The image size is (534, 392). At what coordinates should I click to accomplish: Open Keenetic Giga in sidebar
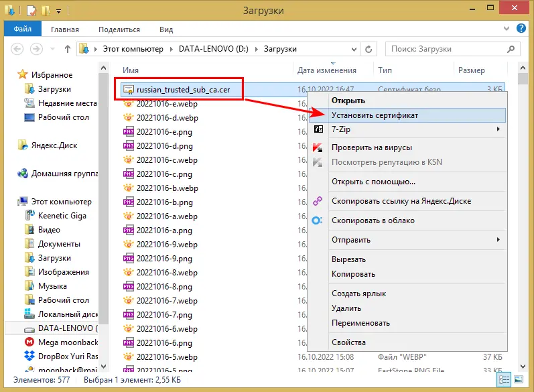click(x=62, y=216)
